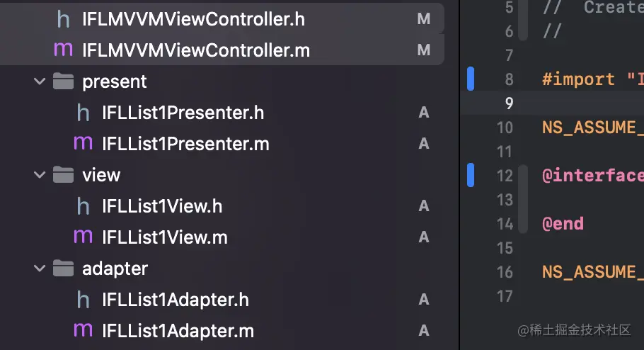The height and width of the screenshot is (350, 644).
Task: Collapse the adapter folder
Action: coord(39,269)
